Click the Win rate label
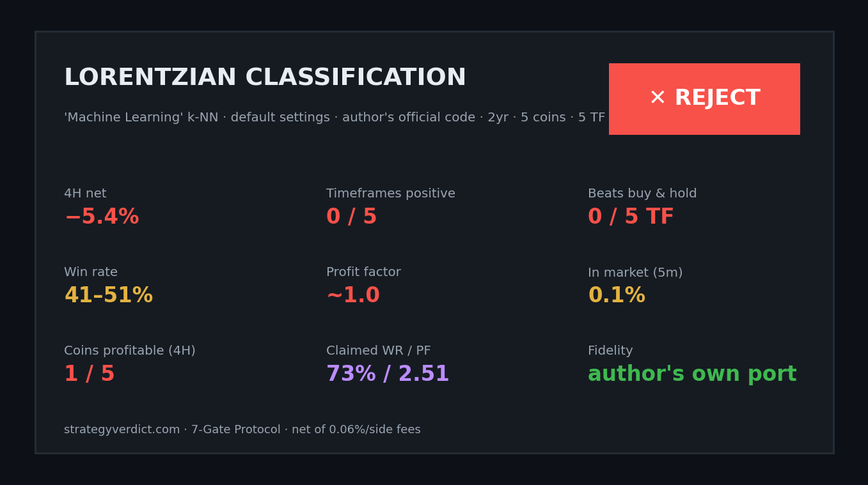The image size is (868, 485). pos(91,272)
